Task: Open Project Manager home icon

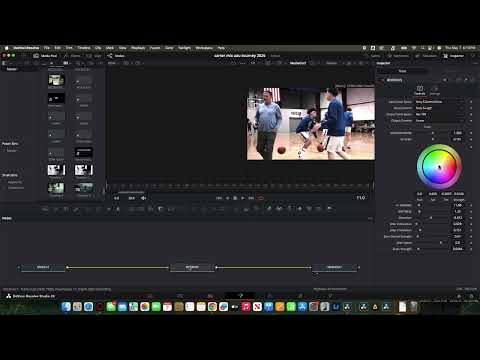Action: coord(459,296)
